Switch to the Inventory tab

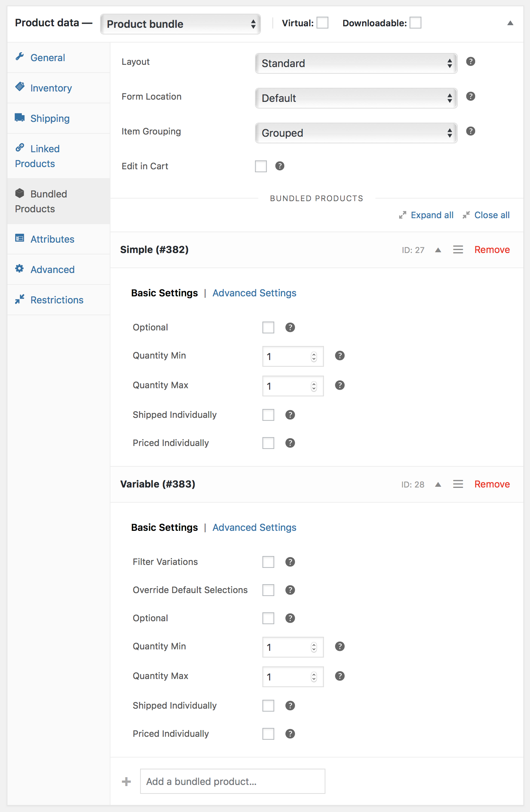point(51,88)
